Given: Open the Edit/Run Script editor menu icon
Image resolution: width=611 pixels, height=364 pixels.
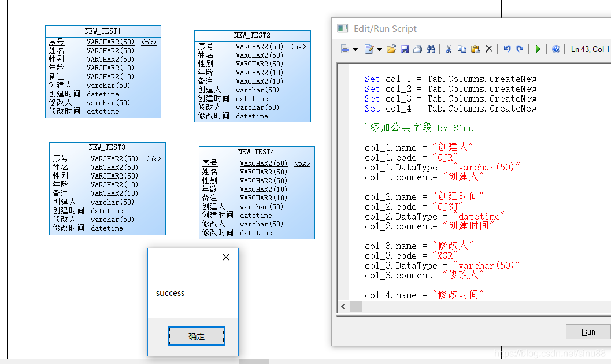Looking at the screenshot, I should click(345, 49).
